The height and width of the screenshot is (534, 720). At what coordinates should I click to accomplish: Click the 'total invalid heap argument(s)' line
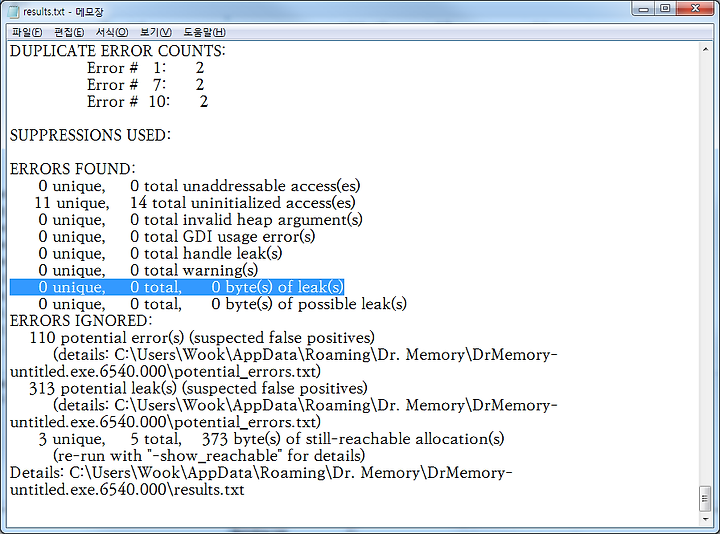[200, 220]
